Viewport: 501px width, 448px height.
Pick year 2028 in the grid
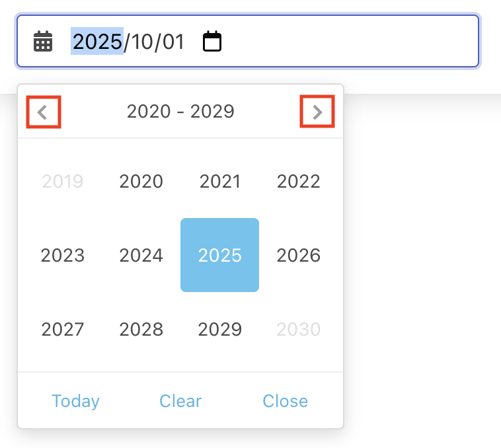click(141, 330)
